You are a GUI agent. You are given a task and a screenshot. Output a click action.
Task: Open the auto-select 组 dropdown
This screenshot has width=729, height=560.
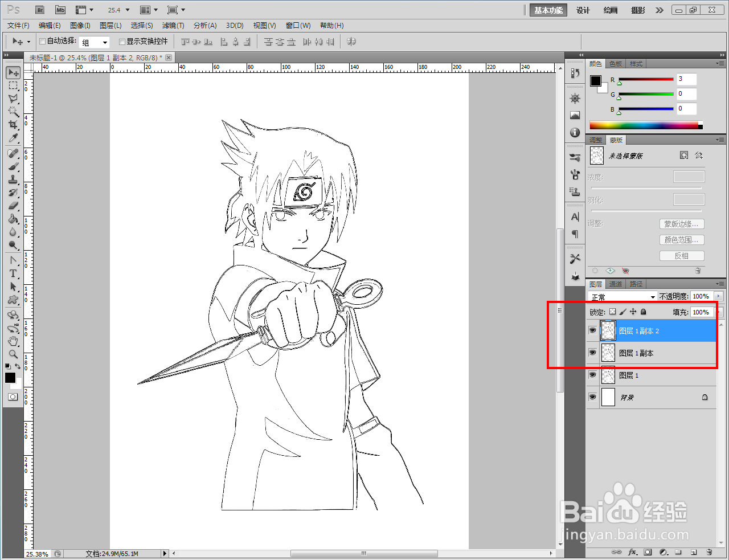(94, 42)
